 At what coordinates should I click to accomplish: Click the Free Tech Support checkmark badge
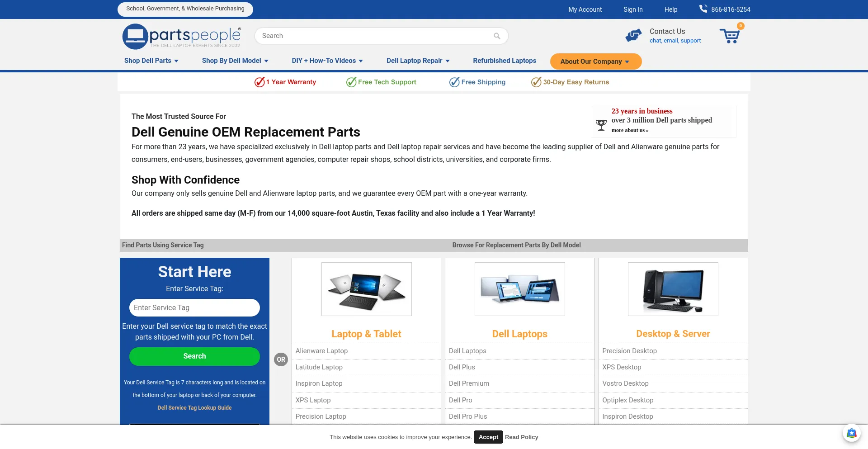click(x=351, y=82)
